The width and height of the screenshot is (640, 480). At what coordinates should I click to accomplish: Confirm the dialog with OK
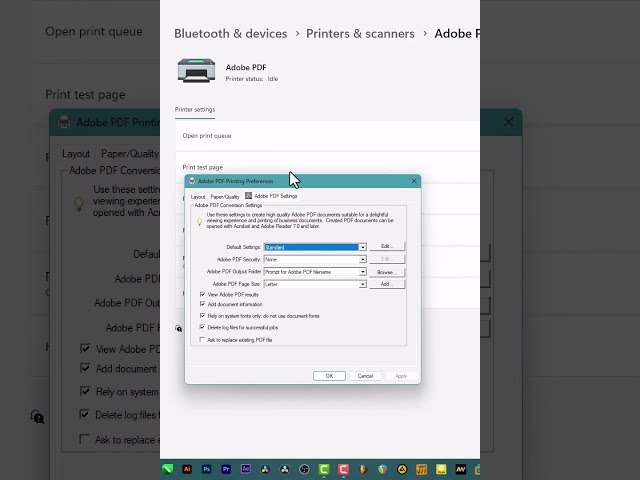click(x=329, y=376)
